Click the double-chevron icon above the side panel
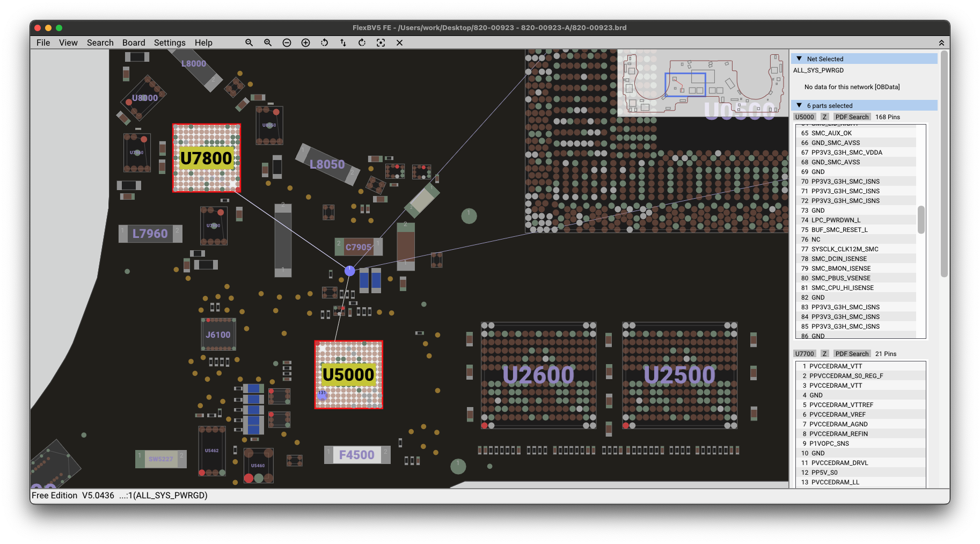The width and height of the screenshot is (980, 544). tap(941, 42)
